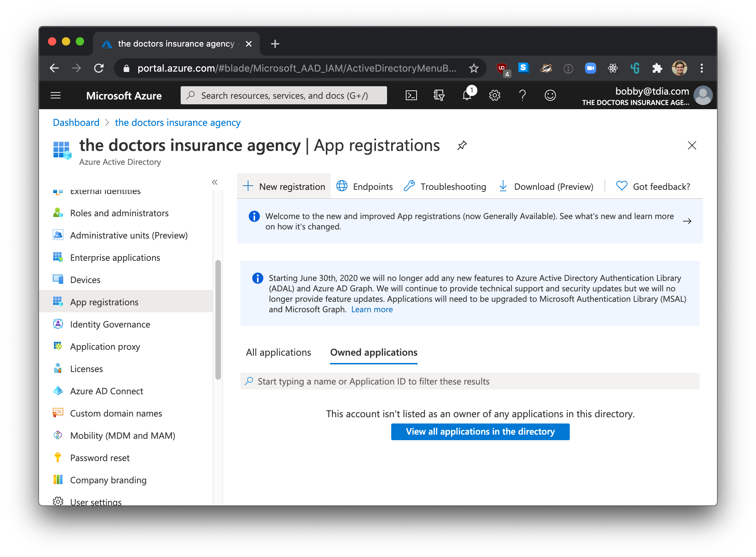Close the doctors insurance agency tab
The image size is (756, 557).
[x=248, y=44]
